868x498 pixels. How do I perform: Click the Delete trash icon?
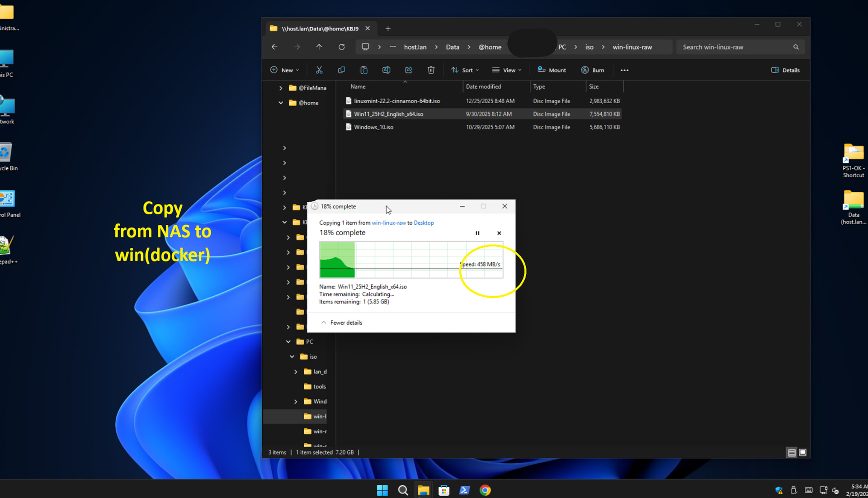tap(431, 70)
